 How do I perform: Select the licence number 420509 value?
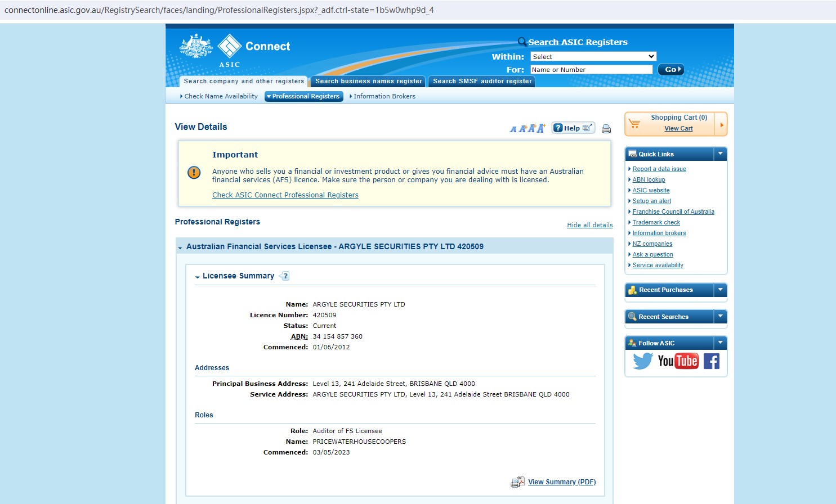click(324, 315)
